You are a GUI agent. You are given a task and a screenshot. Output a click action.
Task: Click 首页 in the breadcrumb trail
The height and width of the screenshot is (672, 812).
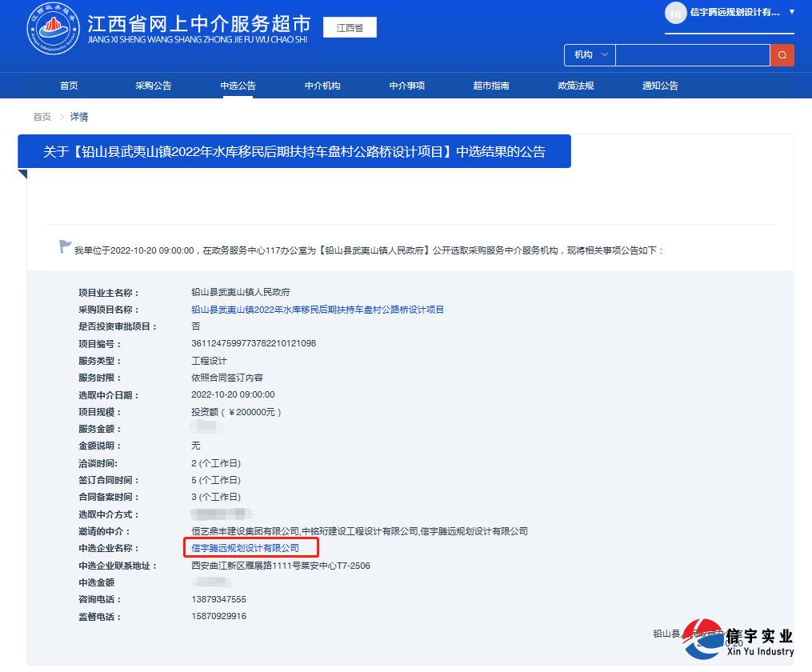[x=42, y=117]
